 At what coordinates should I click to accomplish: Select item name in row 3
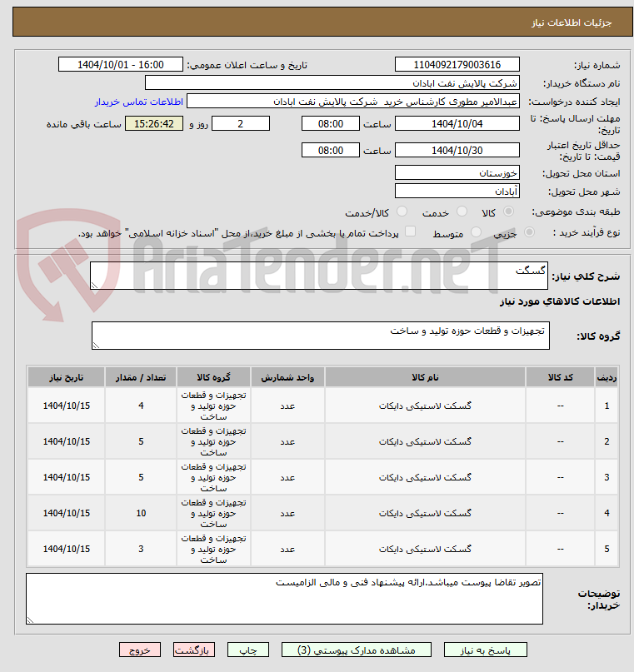tap(425, 477)
